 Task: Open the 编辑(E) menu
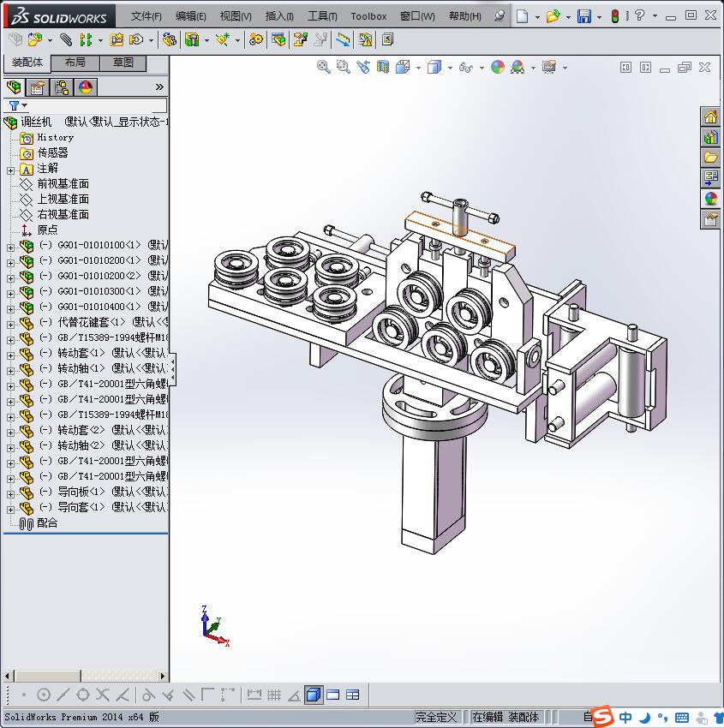(x=191, y=16)
